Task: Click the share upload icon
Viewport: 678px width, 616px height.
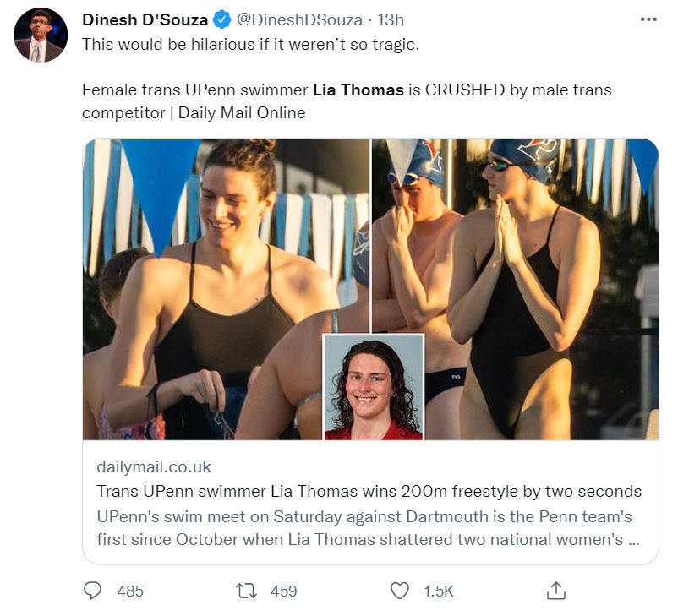Action: pos(557,592)
